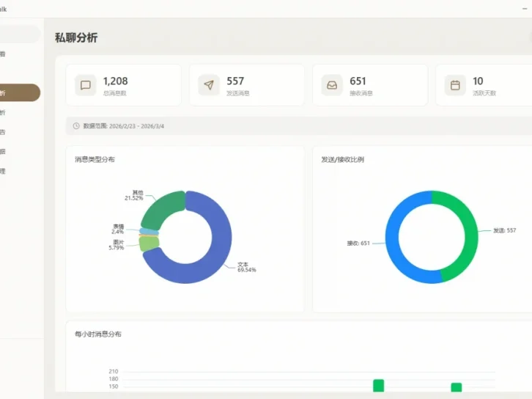Click the taller green bar in hourly chart
This screenshot has width=532, height=399.
[x=379, y=386]
